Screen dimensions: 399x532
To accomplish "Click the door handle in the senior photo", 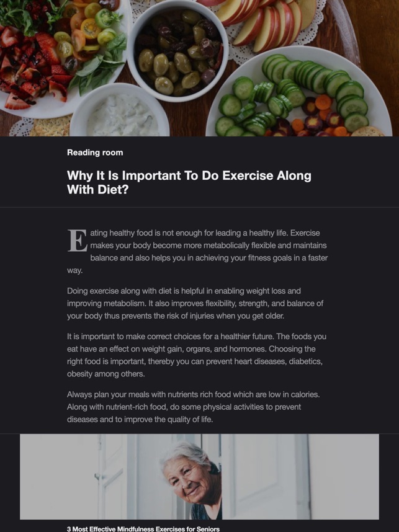I will coord(97,477).
